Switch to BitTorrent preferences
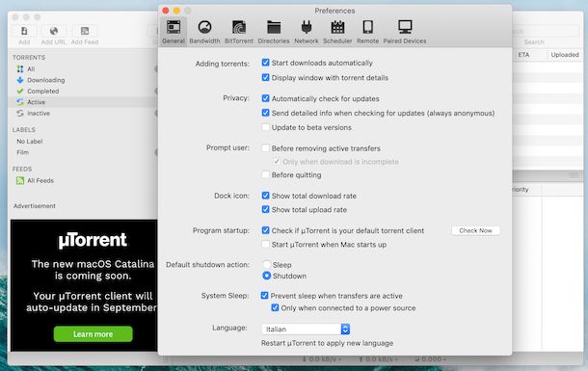The height and width of the screenshot is (371, 588). point(238,32)
